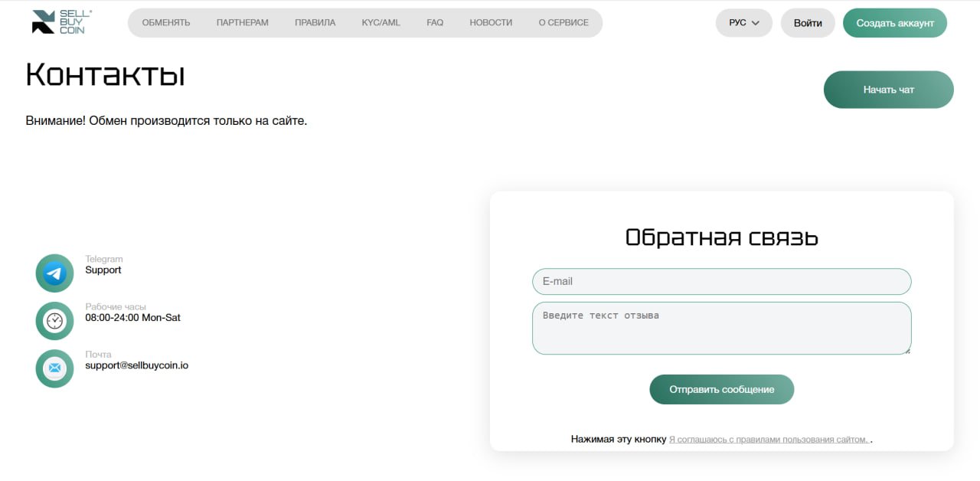The height and width of the screenshot is (481, 980).
Task: Open the FAQ page
Action: coord(435,23)
